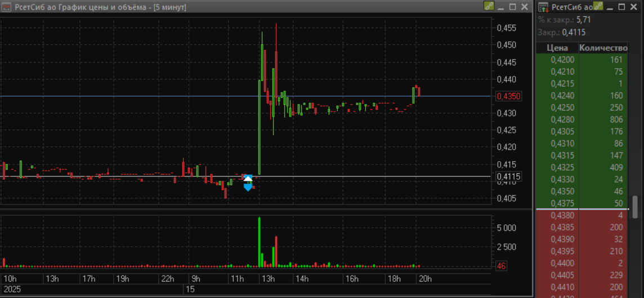Select the bid row at price 0,4305
The image size is (644, 298).
click(582, 131)
